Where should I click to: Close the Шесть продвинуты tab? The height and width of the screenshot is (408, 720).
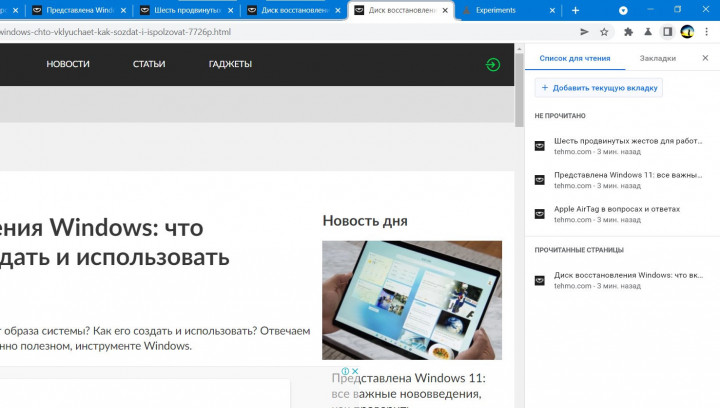tap(231, 10)
